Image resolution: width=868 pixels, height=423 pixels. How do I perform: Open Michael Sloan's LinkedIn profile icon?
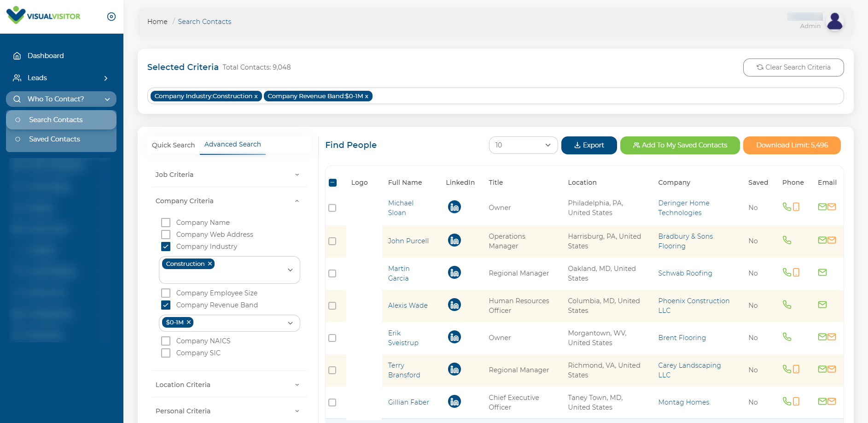[454, 207]
